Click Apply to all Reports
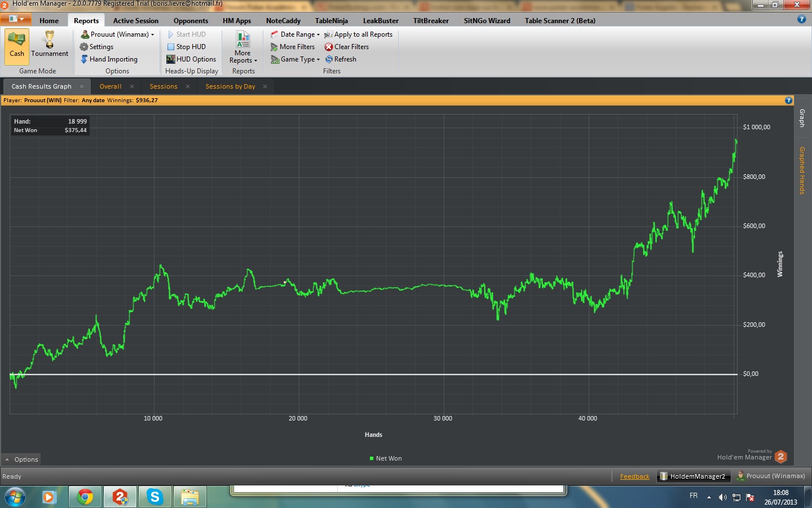This screenshot has width=812, height=508. (359, 34)
